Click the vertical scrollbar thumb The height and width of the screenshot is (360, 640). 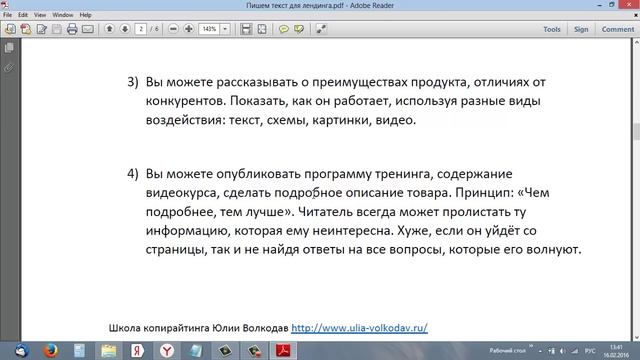pyautogui.click(x=636, y=131)
